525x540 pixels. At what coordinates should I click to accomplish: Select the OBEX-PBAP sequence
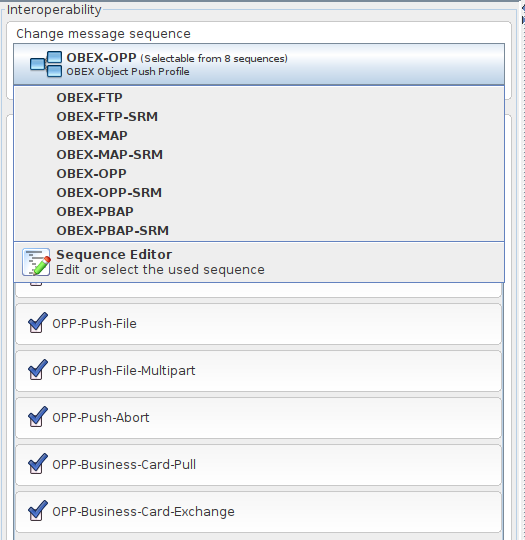click(95, 211)
